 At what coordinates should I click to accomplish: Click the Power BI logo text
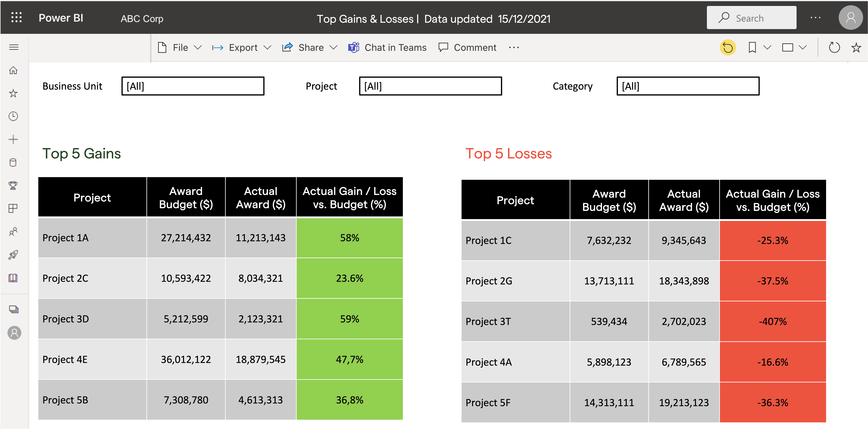[x=61, y=18]
